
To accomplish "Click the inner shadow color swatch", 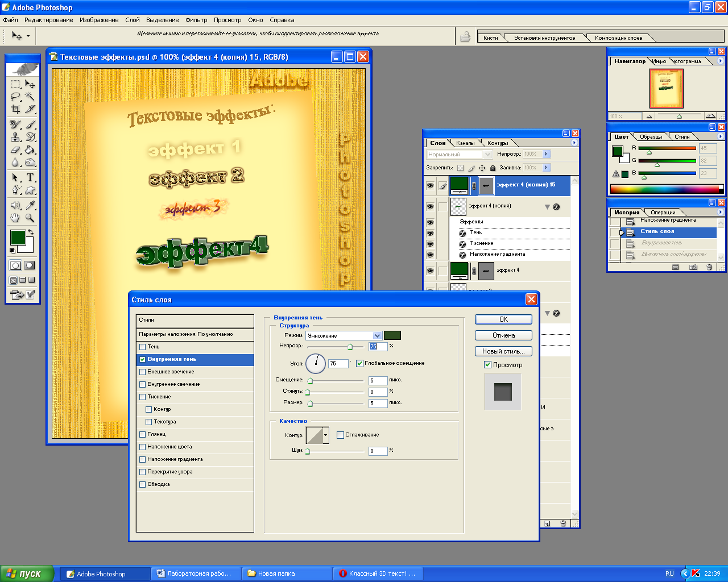I will click(x=392, y=335).
